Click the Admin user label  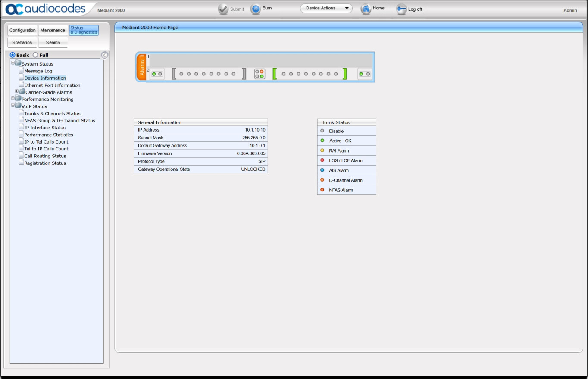tap(570, 10)
